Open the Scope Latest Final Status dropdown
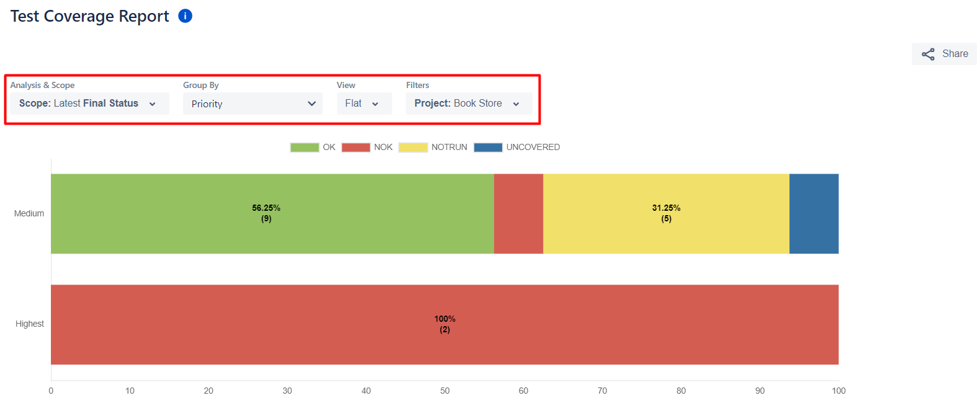The image size is (980, 416). pyautogui.click(x=89, y=104)
